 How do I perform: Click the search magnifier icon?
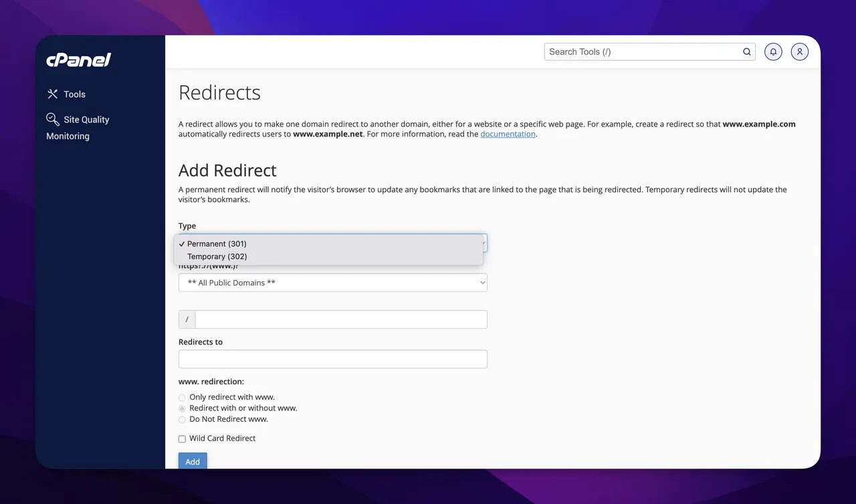tap(747, 51)
